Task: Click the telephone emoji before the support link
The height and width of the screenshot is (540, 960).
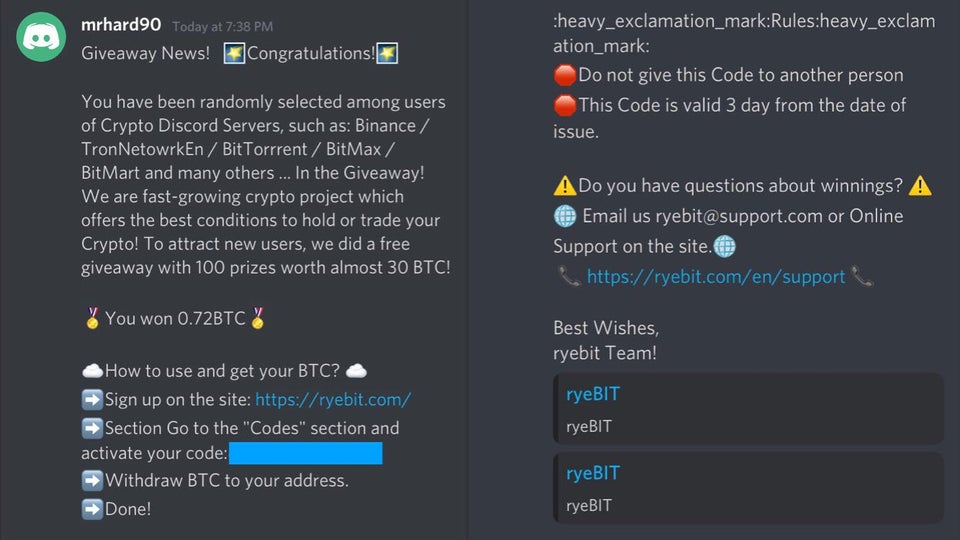Action: tap(569, 277)
